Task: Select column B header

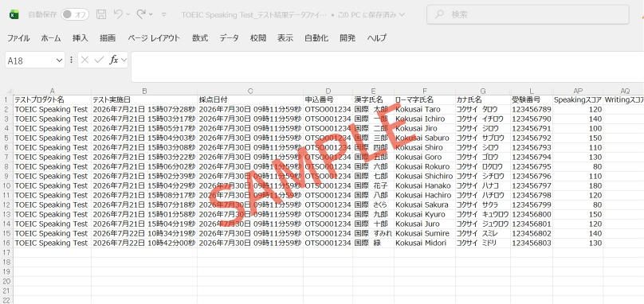Action: pyautogui.click(x=144, y=91)
